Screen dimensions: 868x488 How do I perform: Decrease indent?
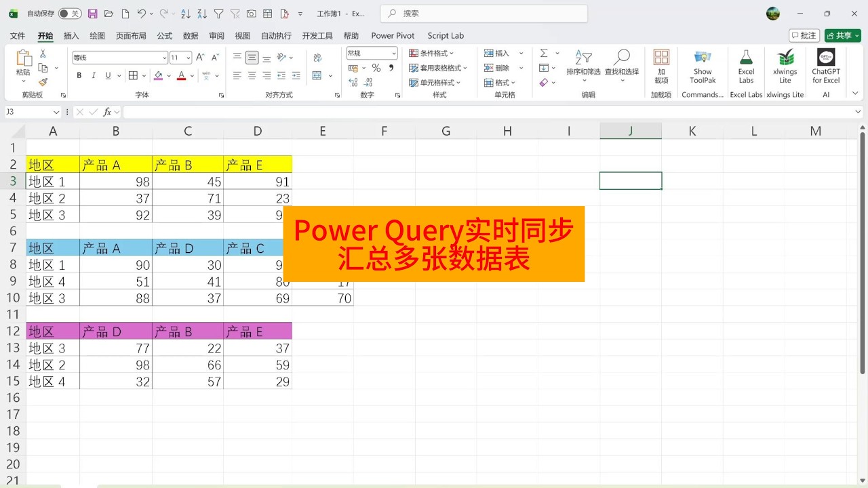[x=281, y=75]
